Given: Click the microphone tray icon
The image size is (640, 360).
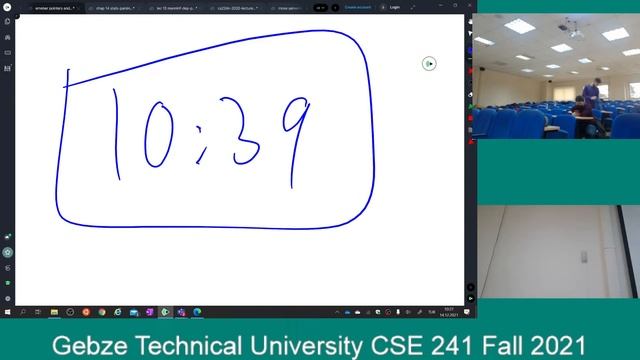Looking at the screenshot, I should tap(398, 312).
